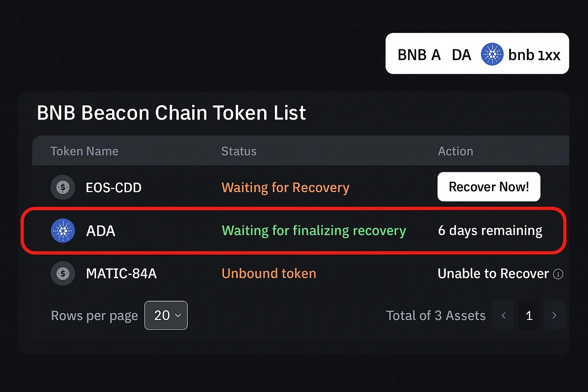
Task: Click the Waiting for finalizing recovery status
Action: tap(314, 231)
